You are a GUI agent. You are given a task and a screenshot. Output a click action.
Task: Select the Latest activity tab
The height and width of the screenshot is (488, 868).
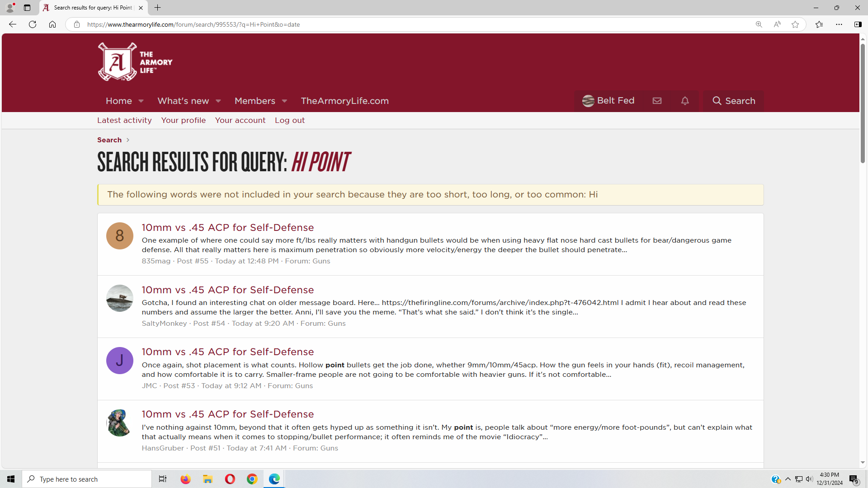point(124,120)
